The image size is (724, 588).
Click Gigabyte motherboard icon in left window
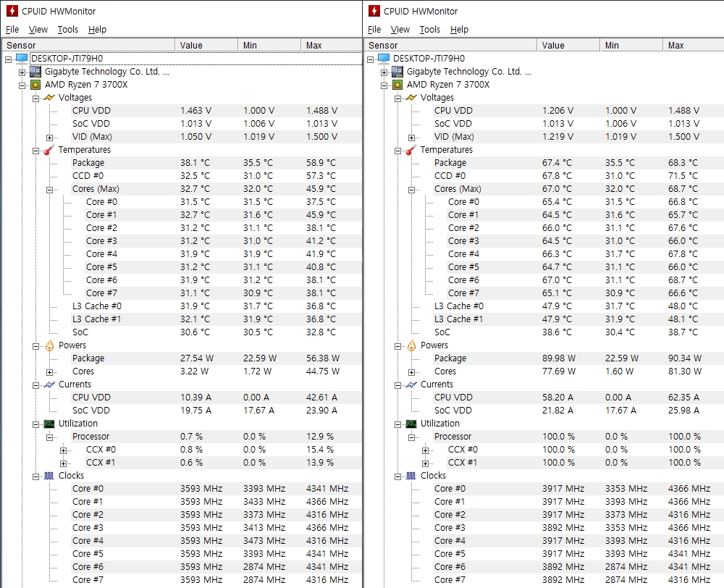(x=35, y=72)
